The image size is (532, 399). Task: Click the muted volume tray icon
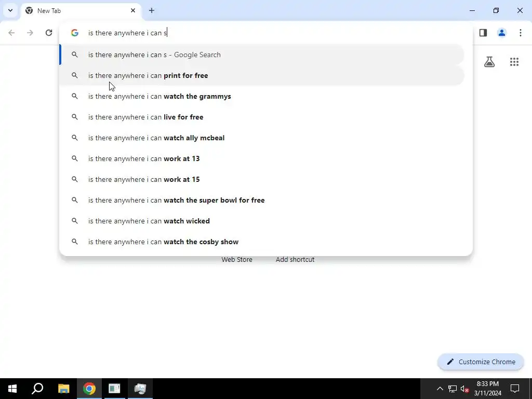[x=464, y=389]
